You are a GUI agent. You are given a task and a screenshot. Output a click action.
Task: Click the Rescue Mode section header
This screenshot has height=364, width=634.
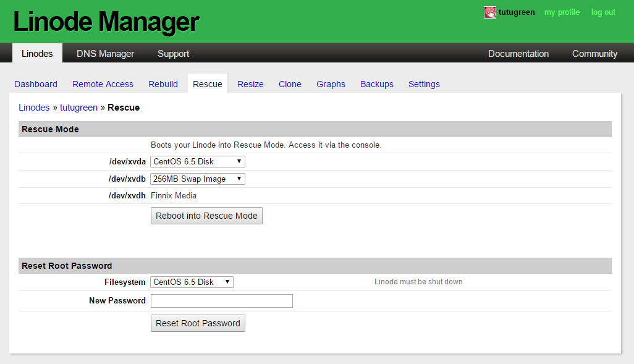[315, 129]
